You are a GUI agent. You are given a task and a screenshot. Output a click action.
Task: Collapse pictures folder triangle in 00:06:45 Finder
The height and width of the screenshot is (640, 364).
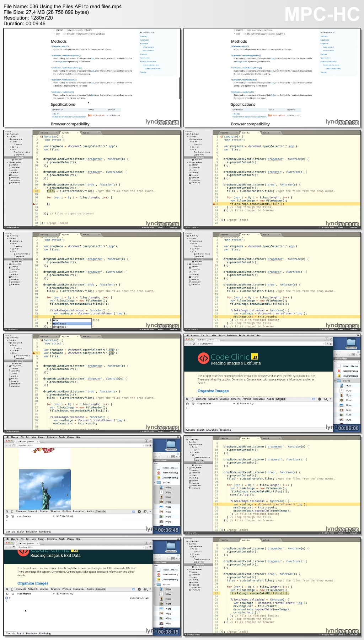pos(155,483)
